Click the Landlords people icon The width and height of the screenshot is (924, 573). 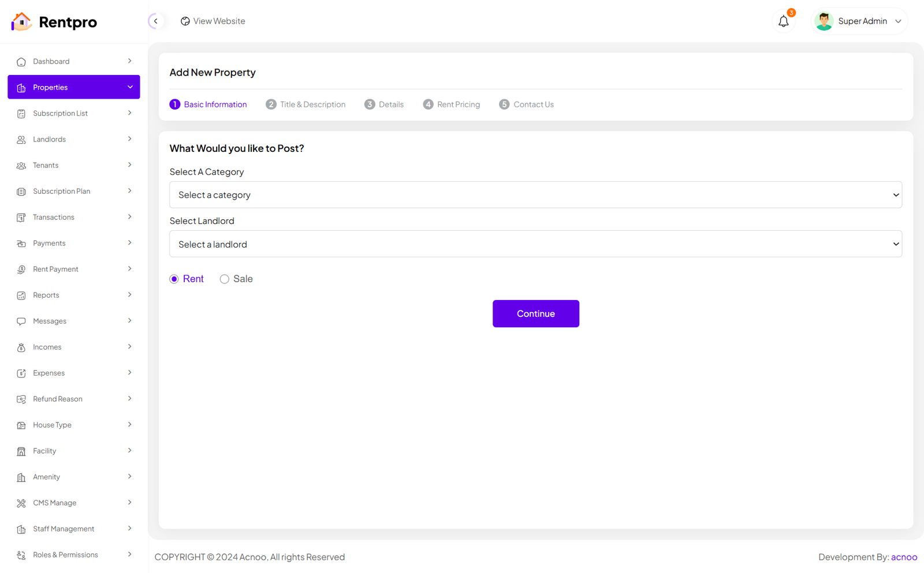(21, 140)
